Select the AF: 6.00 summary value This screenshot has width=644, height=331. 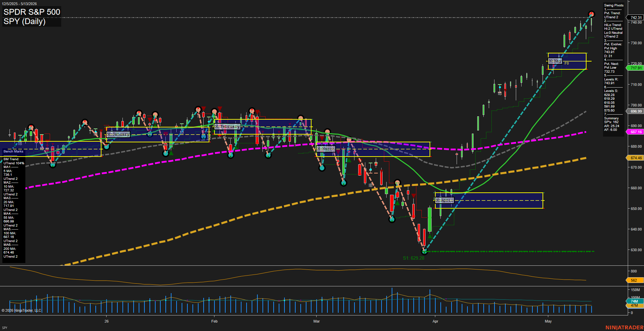[611, 130]
